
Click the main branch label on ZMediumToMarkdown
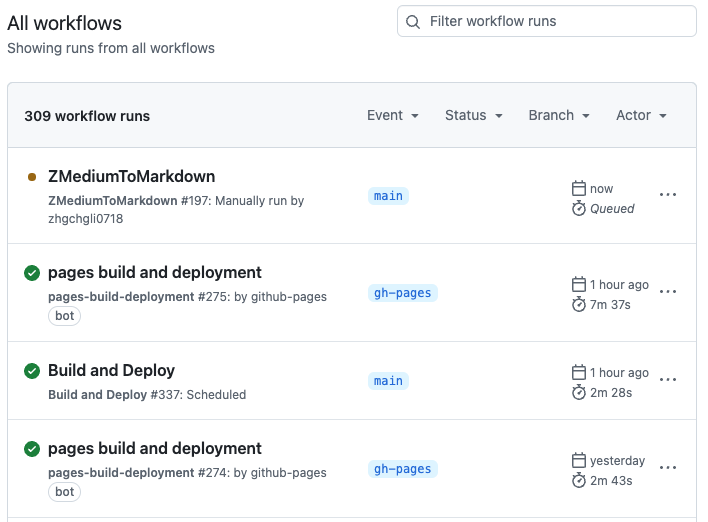[x=388, y=196]
